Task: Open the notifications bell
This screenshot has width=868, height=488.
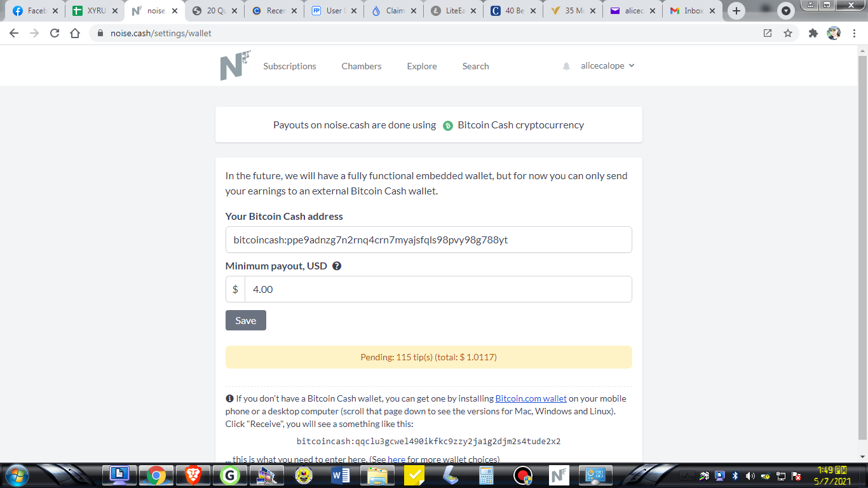Action: [566, 66]
